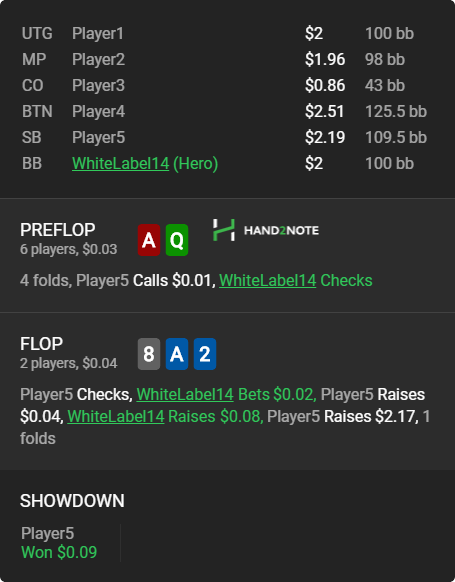
Task: Click WhiteLabel14 link before Bets $0.02
Action: (185, 394)
